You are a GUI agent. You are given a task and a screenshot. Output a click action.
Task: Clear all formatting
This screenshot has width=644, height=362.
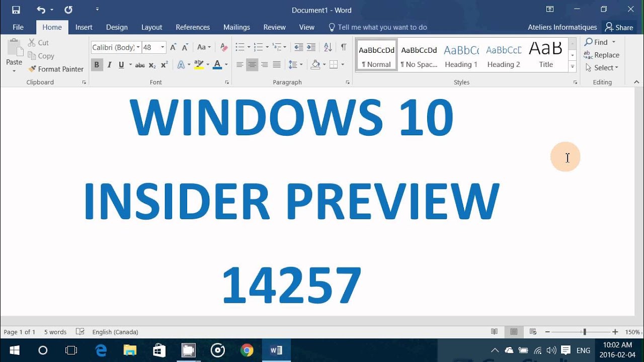click(x=224, y=47)
